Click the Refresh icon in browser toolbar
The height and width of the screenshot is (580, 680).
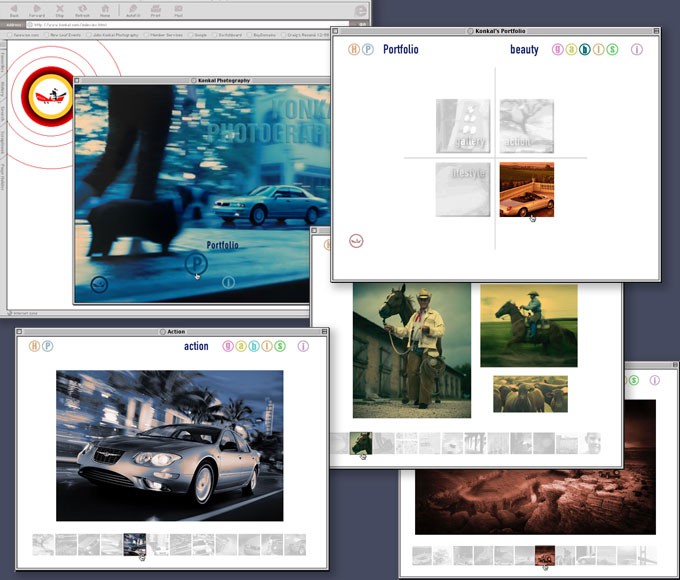point(83,11)
